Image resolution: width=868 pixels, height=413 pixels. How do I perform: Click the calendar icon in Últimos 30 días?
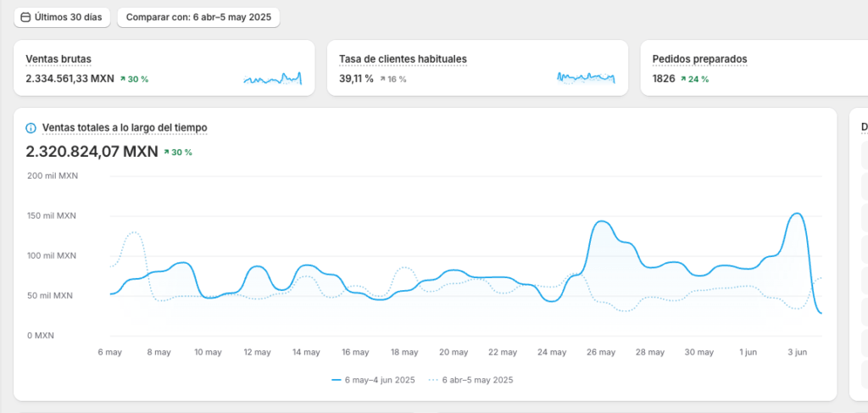(25, 17)
